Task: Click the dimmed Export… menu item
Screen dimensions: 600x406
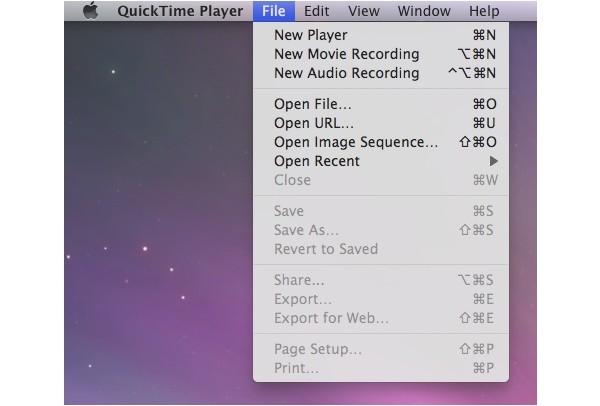Action: (x=381, y=299)
